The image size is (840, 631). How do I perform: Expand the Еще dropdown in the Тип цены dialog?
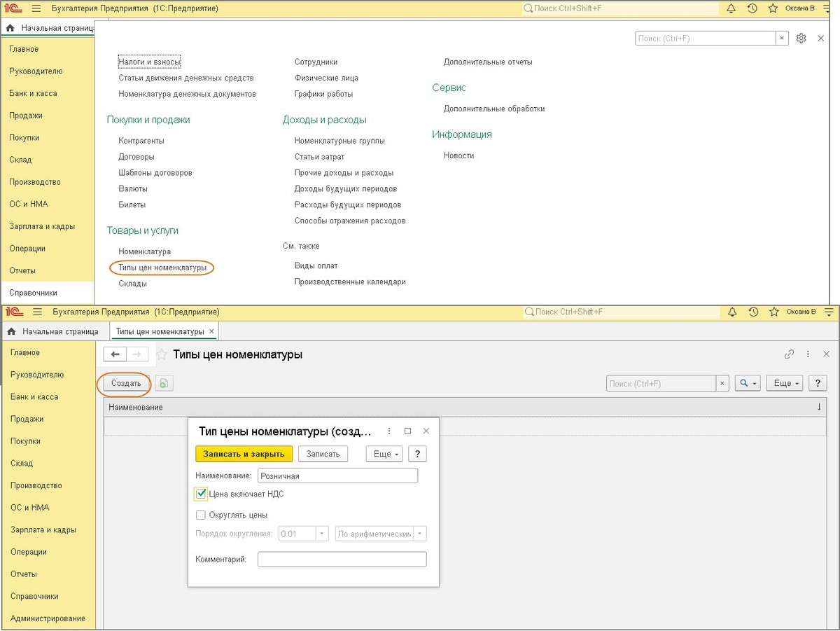tap(384, 454)
